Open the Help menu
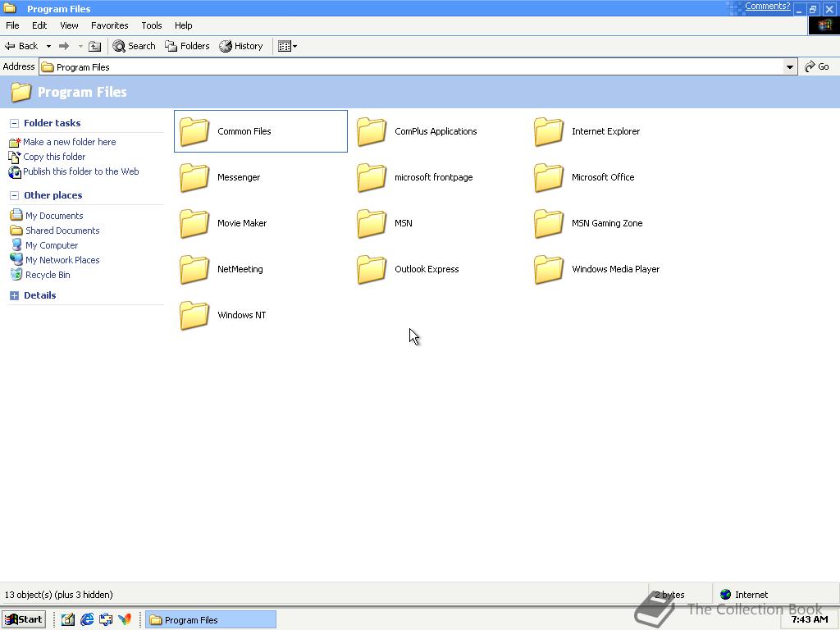The height and width of the screenshot is (630, 840). click(x=183, y=25)
